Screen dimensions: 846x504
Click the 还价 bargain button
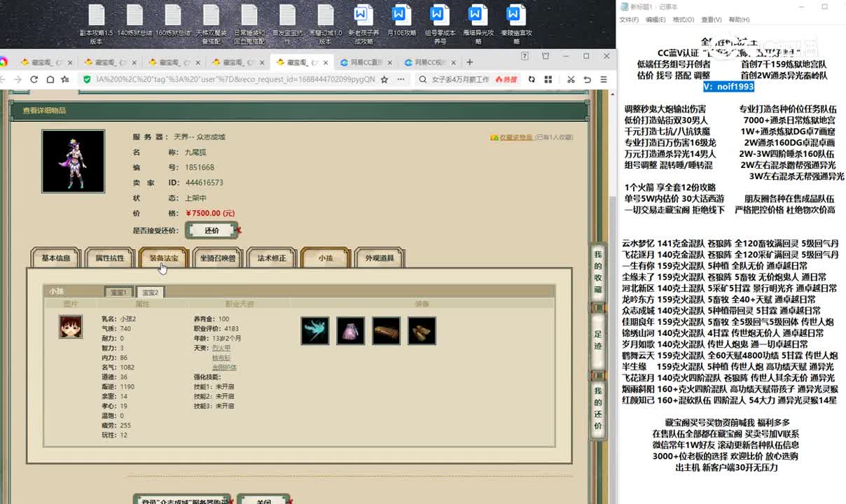pos(211,230)
